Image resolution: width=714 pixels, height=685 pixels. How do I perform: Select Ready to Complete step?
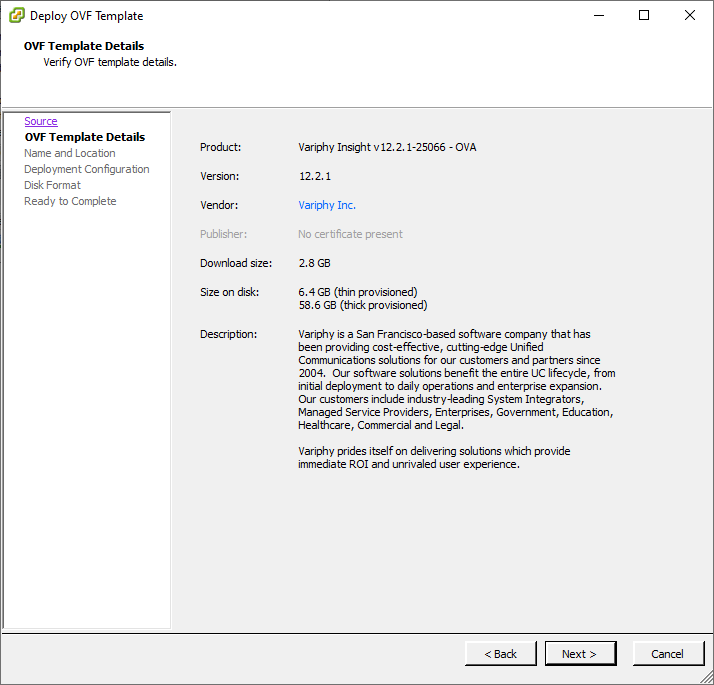(70, 201)
